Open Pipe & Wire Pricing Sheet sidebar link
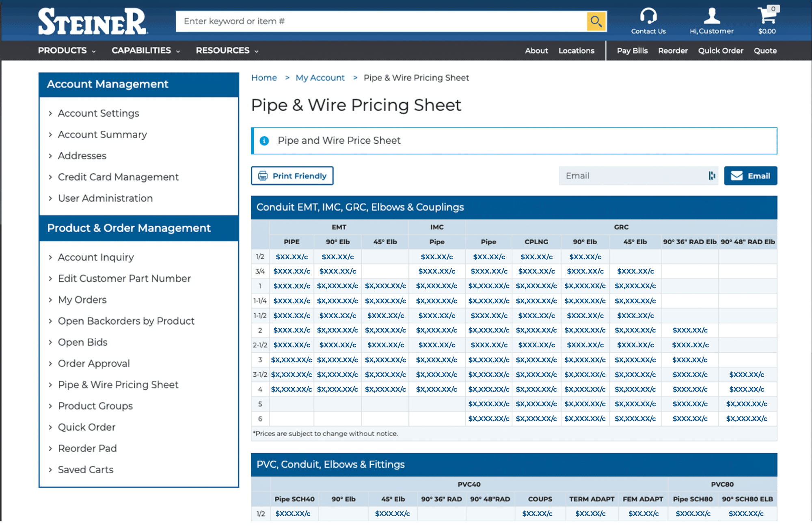This screenshot has width=812, height=528. (x=118, y=385)
